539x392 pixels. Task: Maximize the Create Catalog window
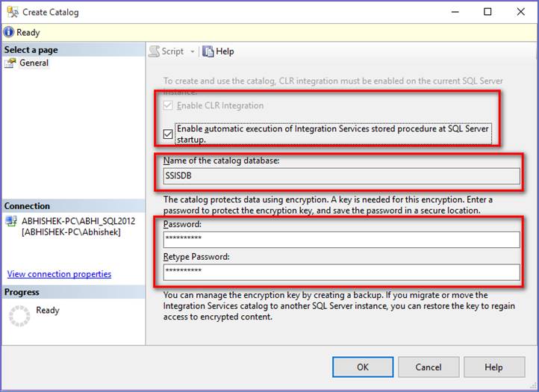coord(487,12)
